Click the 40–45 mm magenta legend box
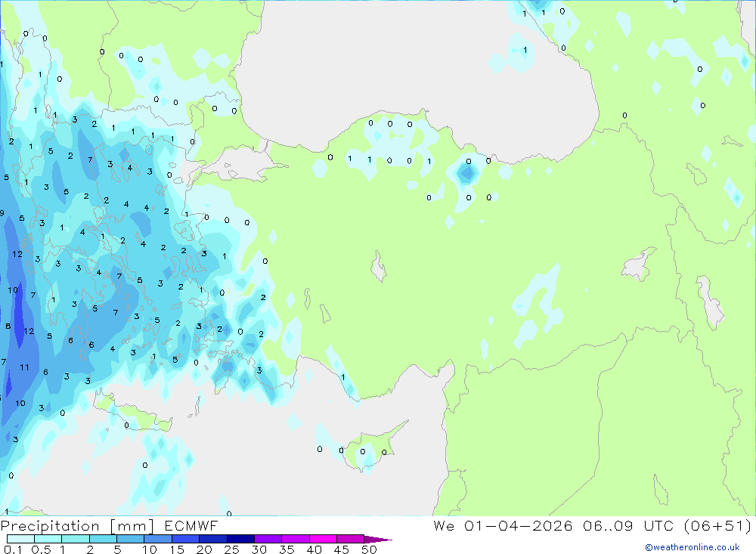Image resolution: width=756 pixels, height=554 pixels. (x=323, y=539)
